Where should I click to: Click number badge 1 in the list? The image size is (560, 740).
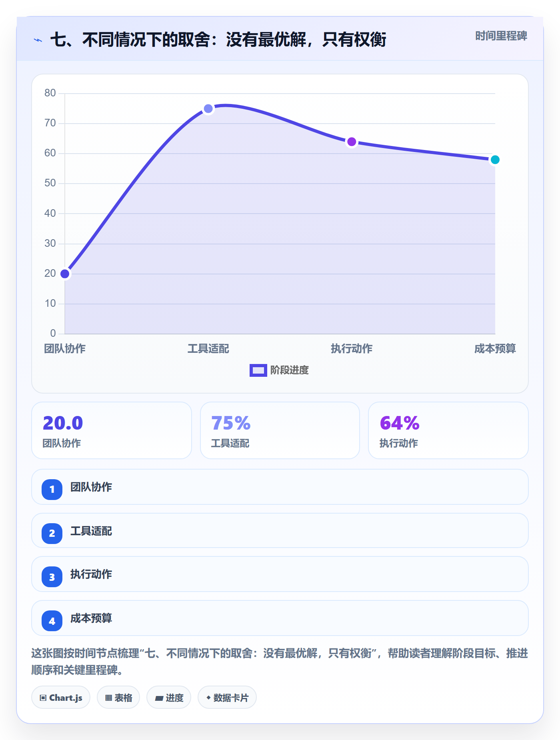52,489
